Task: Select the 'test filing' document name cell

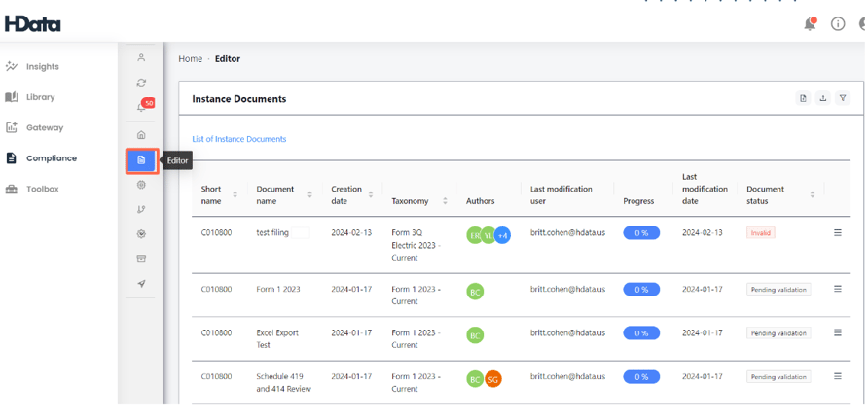Action: [x=272, y=232]
